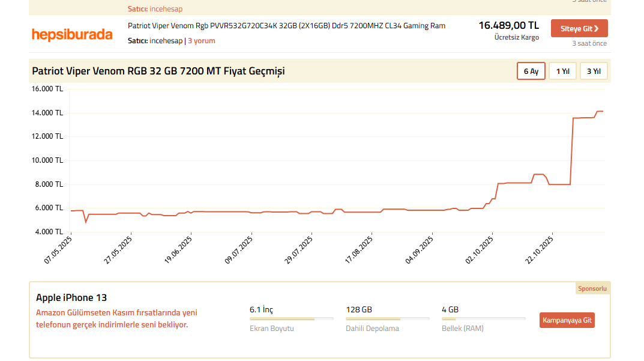Click the Sponsorlu badge

tap(592, 288)
